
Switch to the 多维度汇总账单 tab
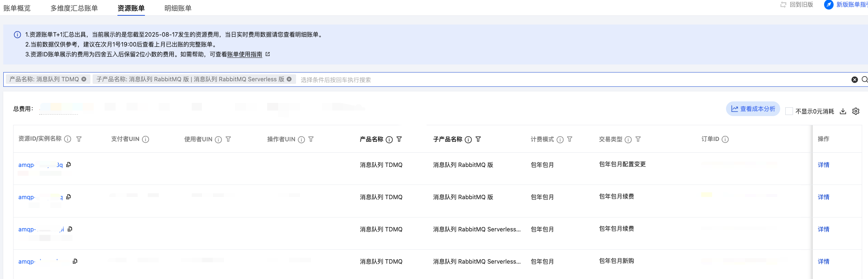(x=74, y=8)
